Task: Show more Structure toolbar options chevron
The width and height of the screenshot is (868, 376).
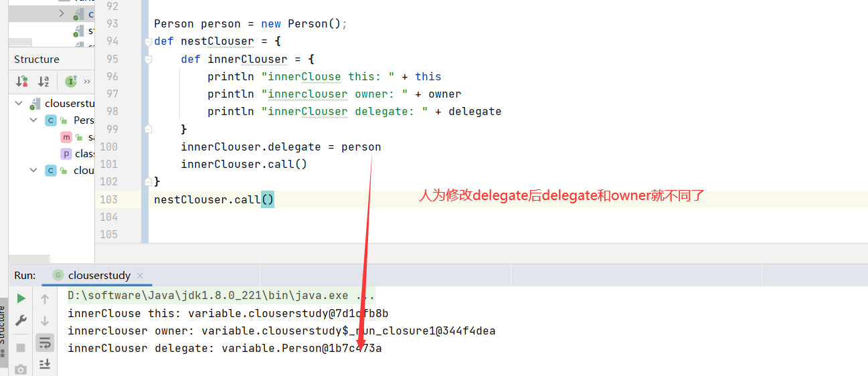Action: tap(87, 82)
